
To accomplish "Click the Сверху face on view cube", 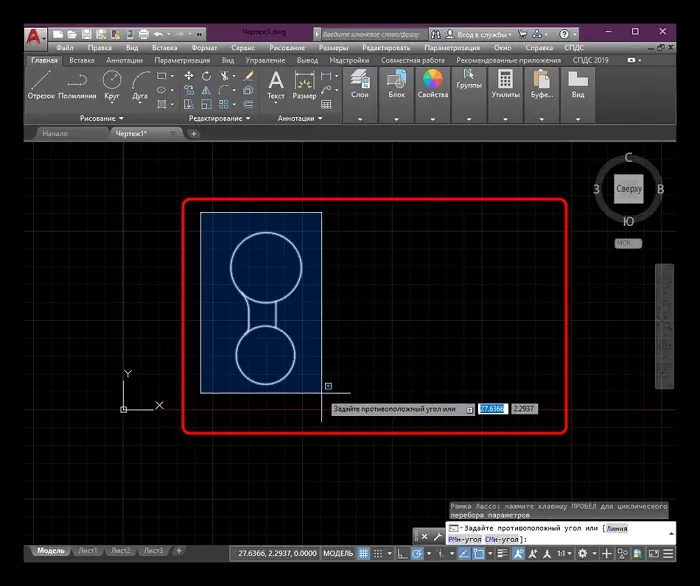I will tap(629, 189).
